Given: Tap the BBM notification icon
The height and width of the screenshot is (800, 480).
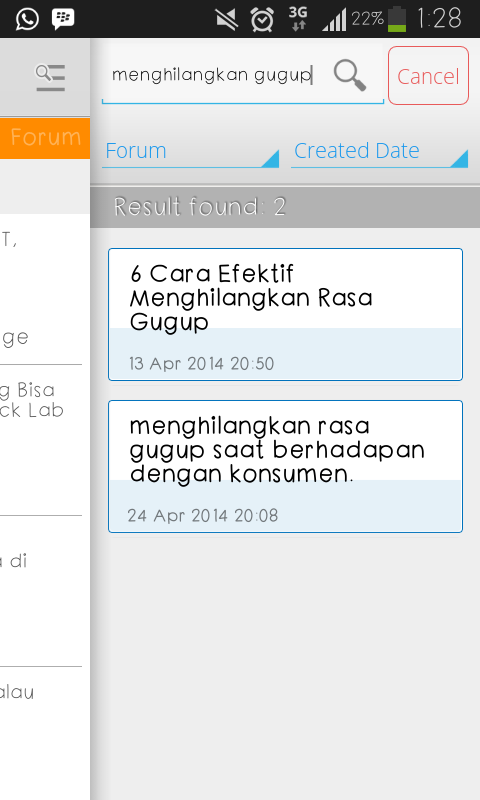Looking at the screenshot, I should click(63, 19).
